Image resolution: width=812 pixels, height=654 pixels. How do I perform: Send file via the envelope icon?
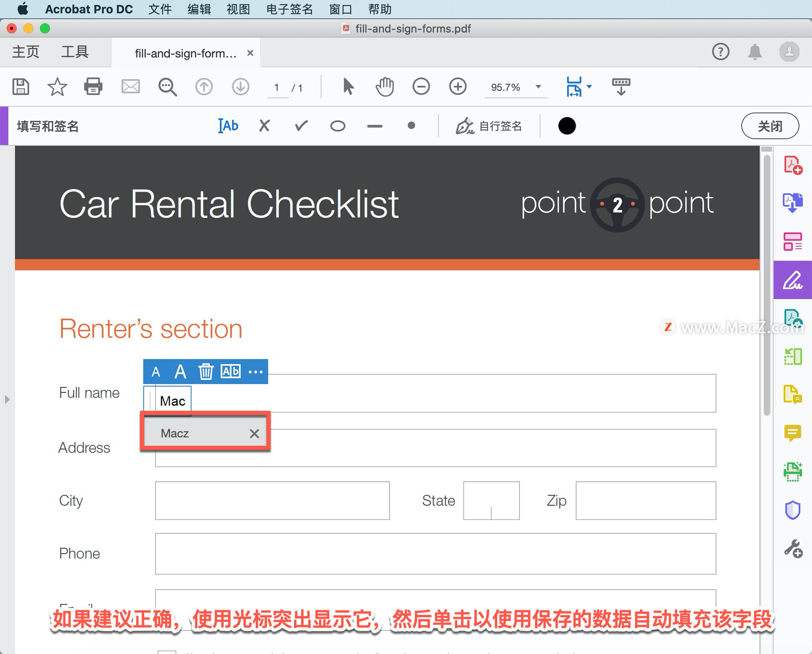[131, 87]
